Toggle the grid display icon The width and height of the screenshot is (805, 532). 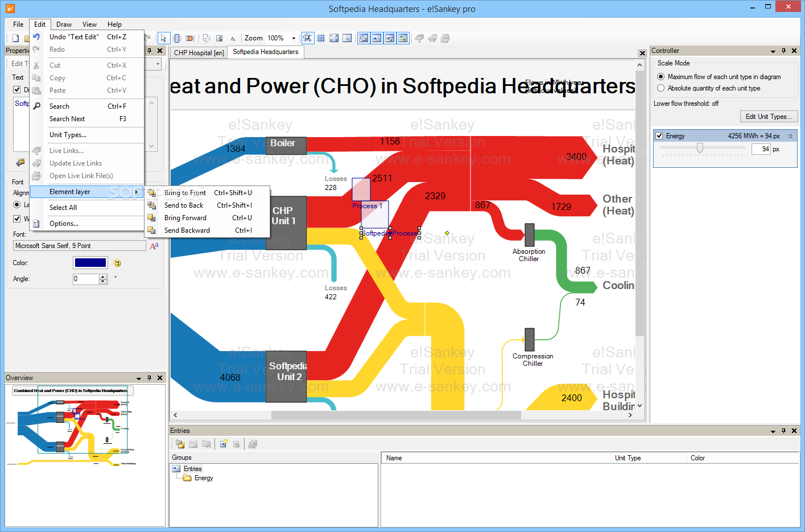tap(321, 38)
